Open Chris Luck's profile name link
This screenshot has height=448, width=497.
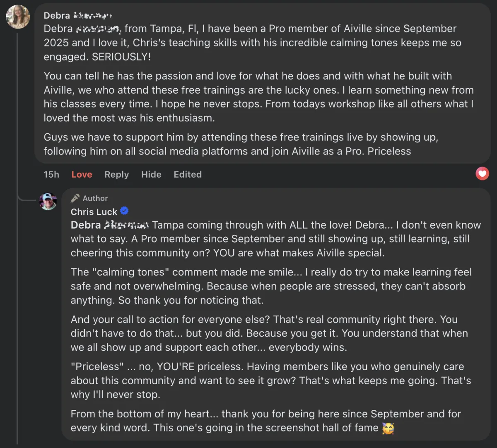coord(94,212)
